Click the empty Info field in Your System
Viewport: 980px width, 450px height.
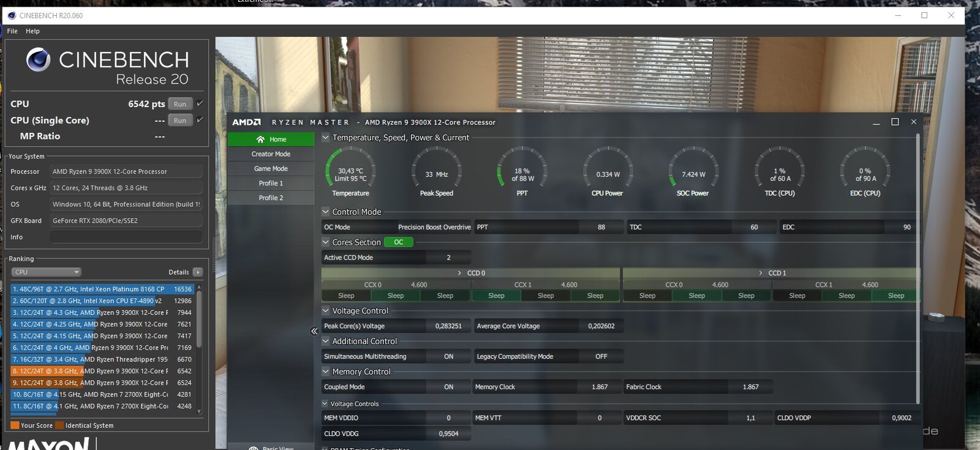[126, 237]
